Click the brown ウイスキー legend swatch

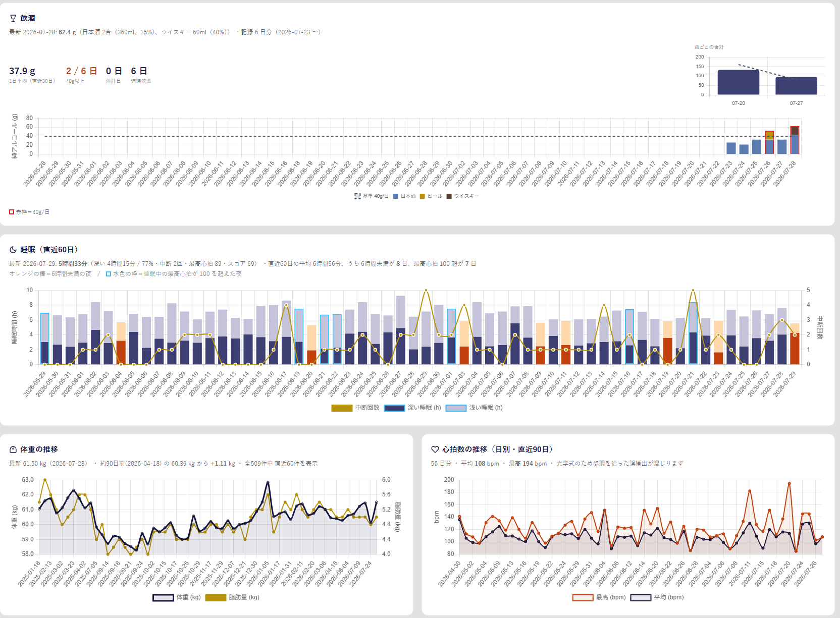coord(449,196)
